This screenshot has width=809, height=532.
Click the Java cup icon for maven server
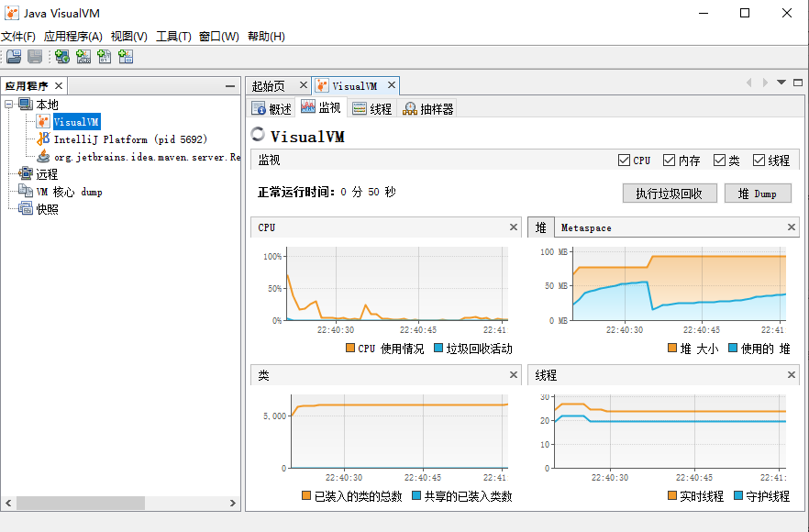pos(43,156)
